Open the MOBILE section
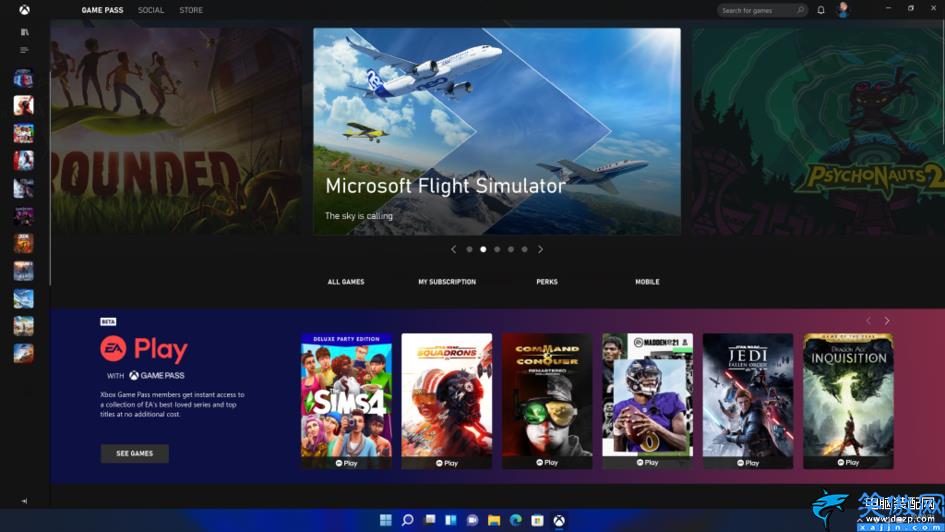Image resolution: width=945 pixels, height=532 pixels. tap(647, 282)
